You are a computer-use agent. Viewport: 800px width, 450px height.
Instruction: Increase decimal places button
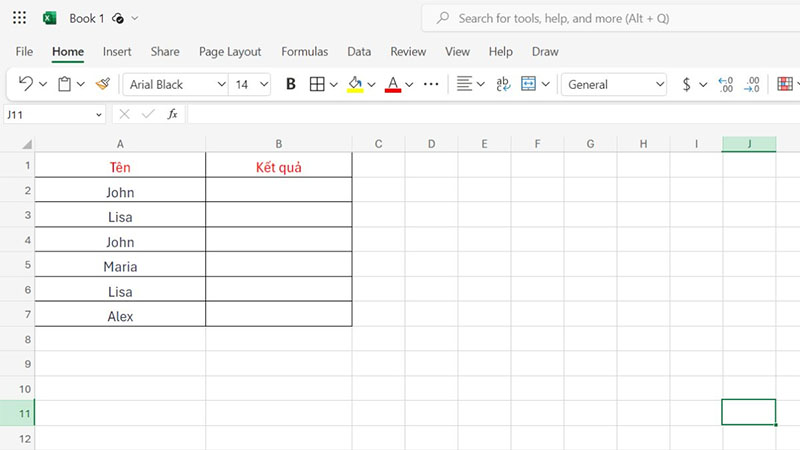click(x=726, y=85)
